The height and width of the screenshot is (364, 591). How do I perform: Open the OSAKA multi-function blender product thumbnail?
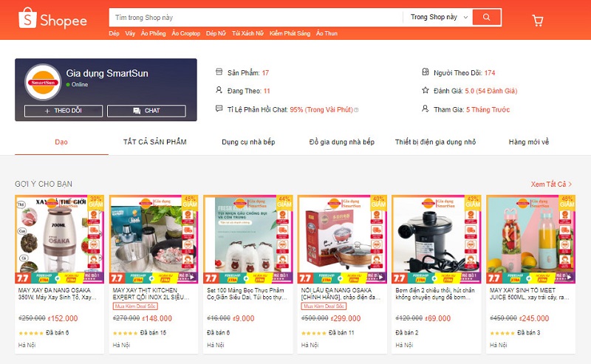click(x=60, y=239)
